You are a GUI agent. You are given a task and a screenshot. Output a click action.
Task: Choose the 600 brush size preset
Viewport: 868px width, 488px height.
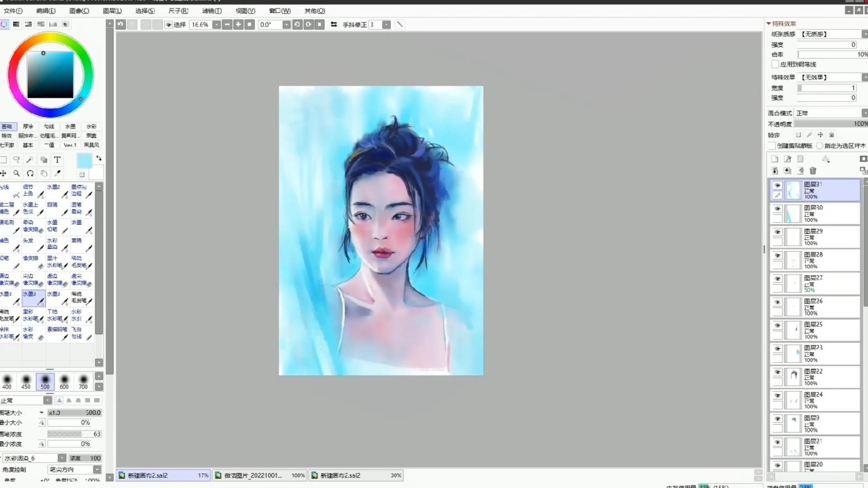click(64, 382)
